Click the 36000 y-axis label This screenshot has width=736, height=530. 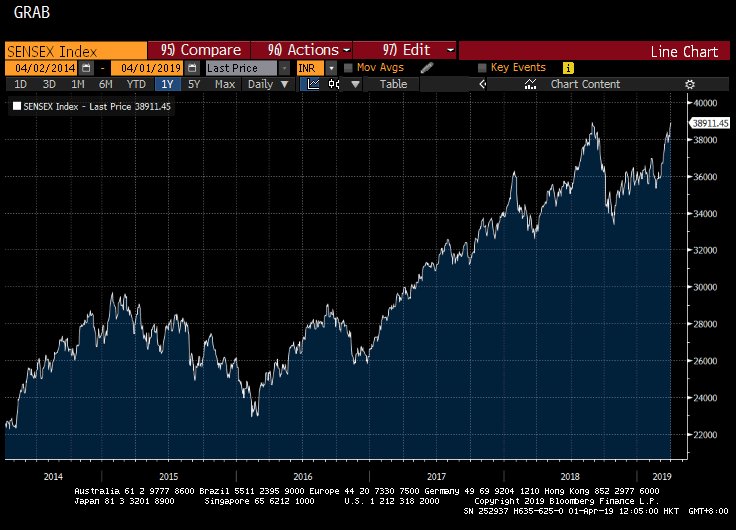[x=705, y=177]
